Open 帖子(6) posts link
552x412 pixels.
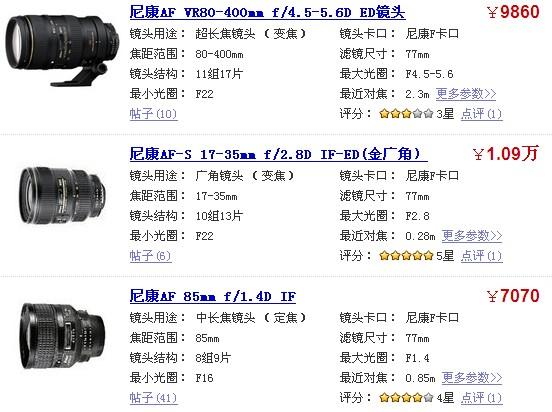click(x=150, y=256)
